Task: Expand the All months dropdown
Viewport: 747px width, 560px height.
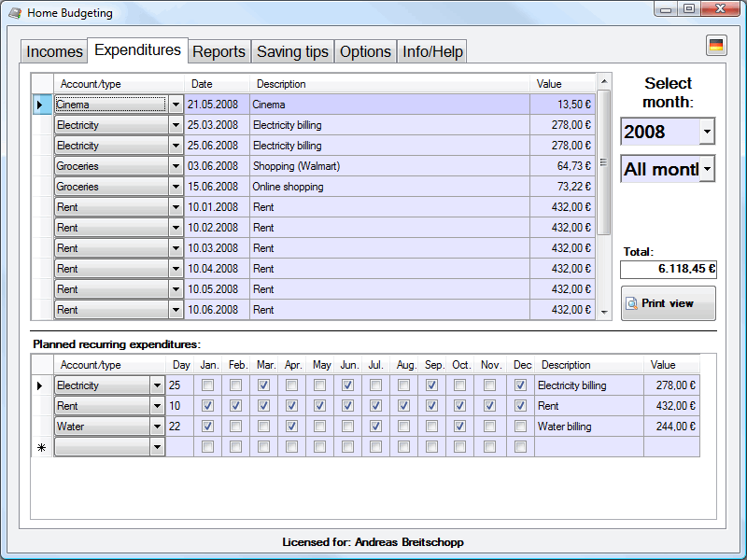Action: (706, 169)
